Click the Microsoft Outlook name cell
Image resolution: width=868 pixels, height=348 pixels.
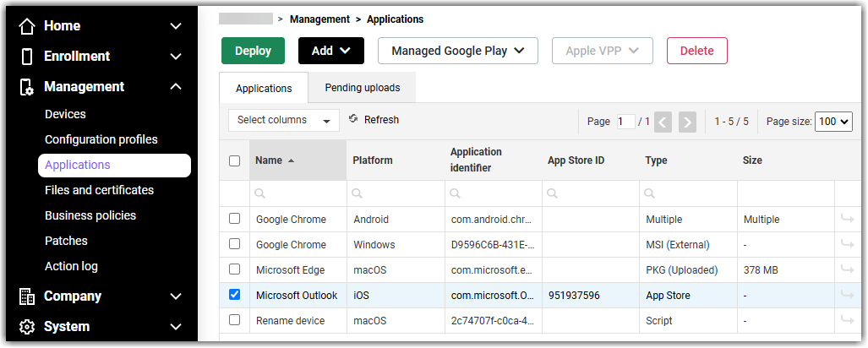point(298,296)
